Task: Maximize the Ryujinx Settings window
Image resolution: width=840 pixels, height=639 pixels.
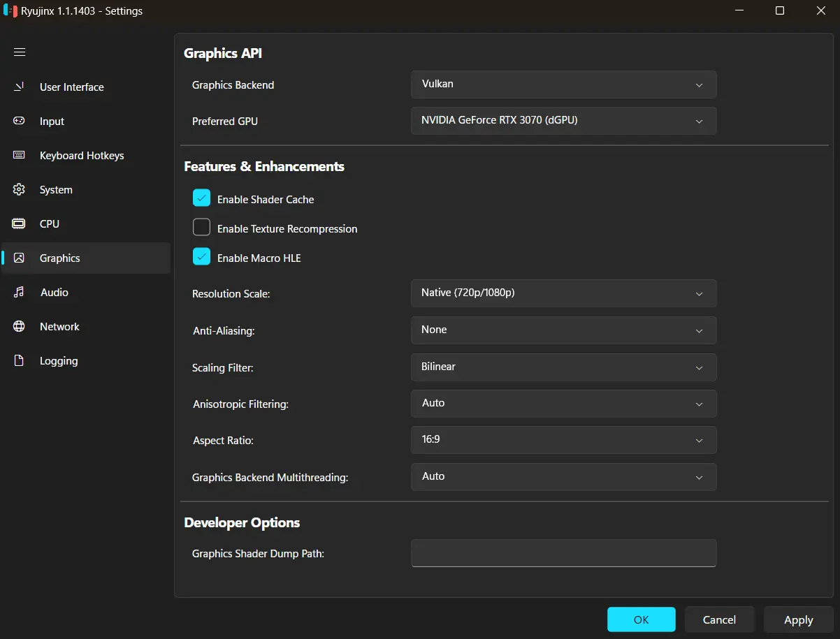Action: pyautogui.click(x=780, y=10)
